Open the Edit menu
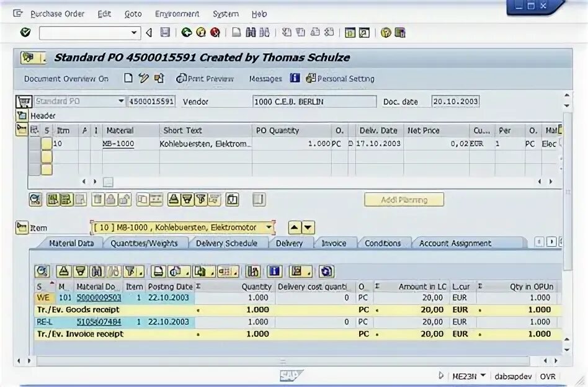Image resolution: width=588 pixels, height=387 pixels. [x=104, y=14]
